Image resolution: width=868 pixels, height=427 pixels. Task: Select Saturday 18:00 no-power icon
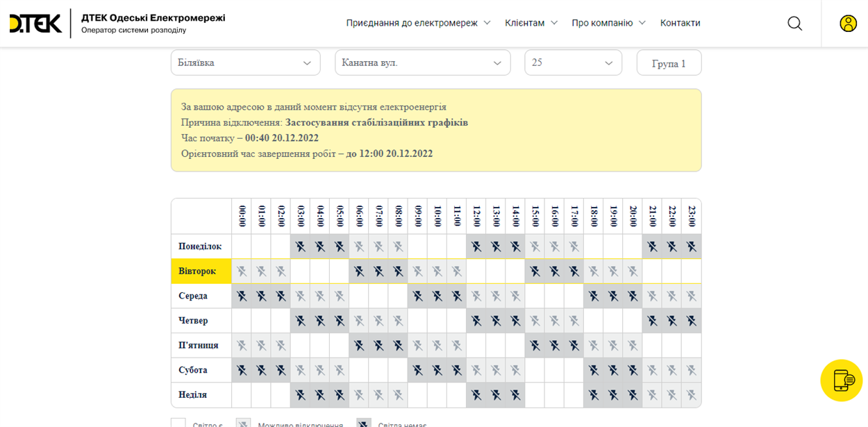[594, 370]
